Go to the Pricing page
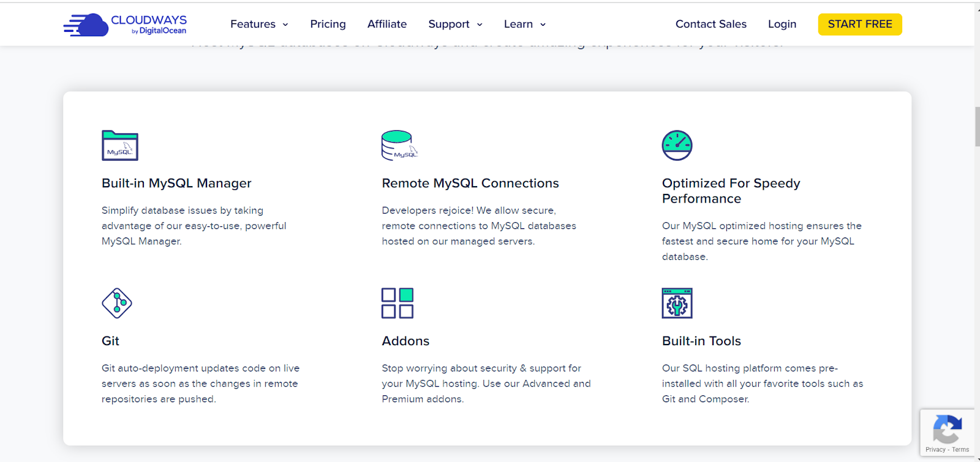The width and height of the screenshot is (980, 462). coord(328,24)
